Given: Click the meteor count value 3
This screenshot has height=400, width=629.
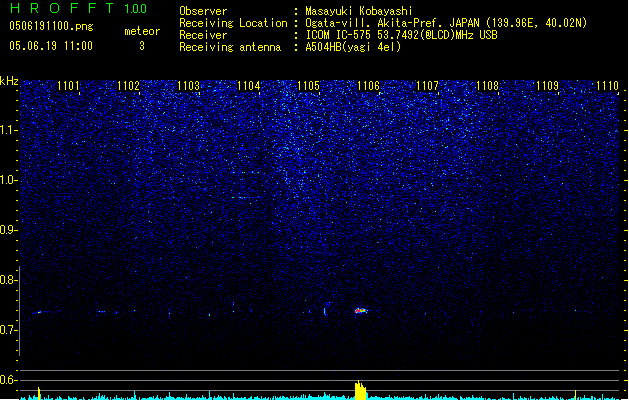Looking at the screenshot, I should pos(142,46).
